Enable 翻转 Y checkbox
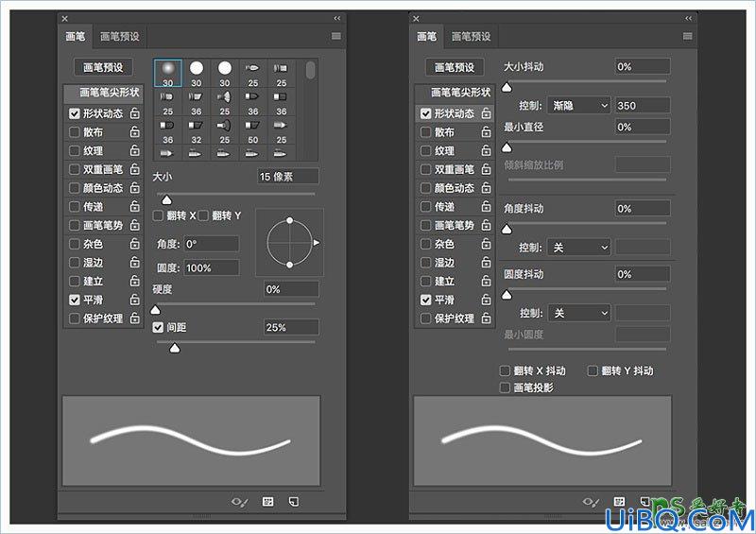The image size is (756, 534). pos(203,215)
